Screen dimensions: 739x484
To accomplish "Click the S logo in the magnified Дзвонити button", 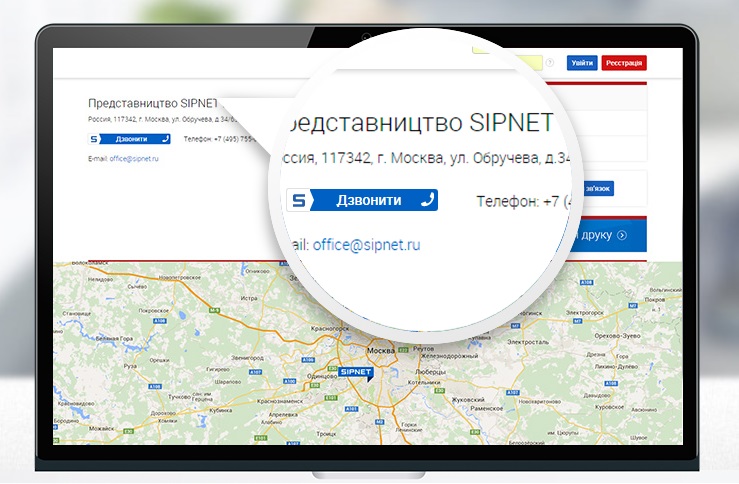I will click(x=298, y=200).
